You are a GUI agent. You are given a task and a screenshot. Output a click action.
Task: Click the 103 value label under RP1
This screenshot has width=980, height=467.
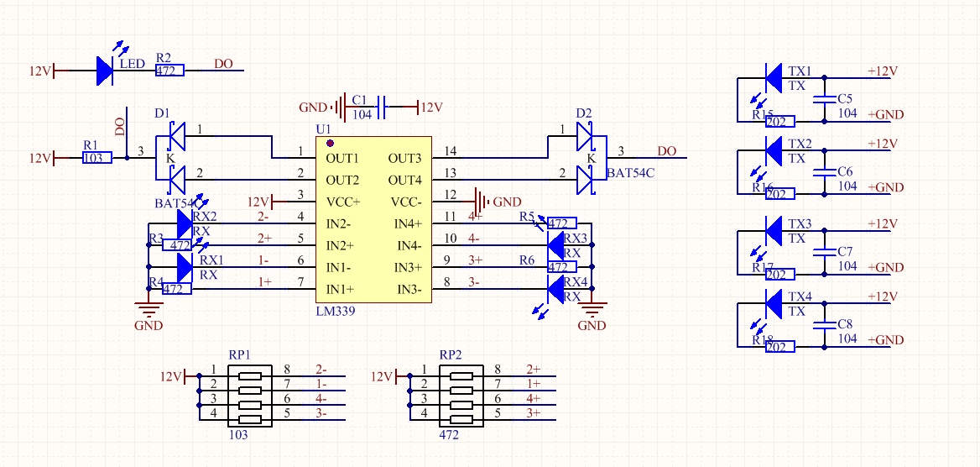238,435
